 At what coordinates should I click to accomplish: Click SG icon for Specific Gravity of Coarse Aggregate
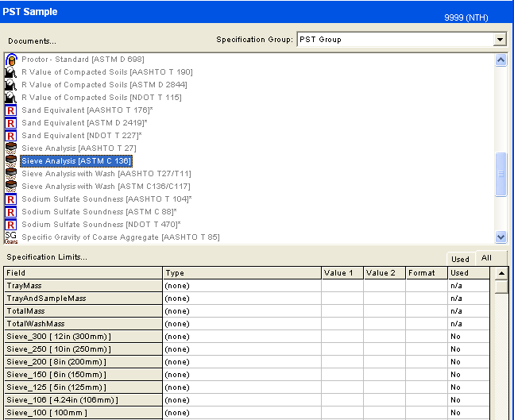click(x=11, y=237)
